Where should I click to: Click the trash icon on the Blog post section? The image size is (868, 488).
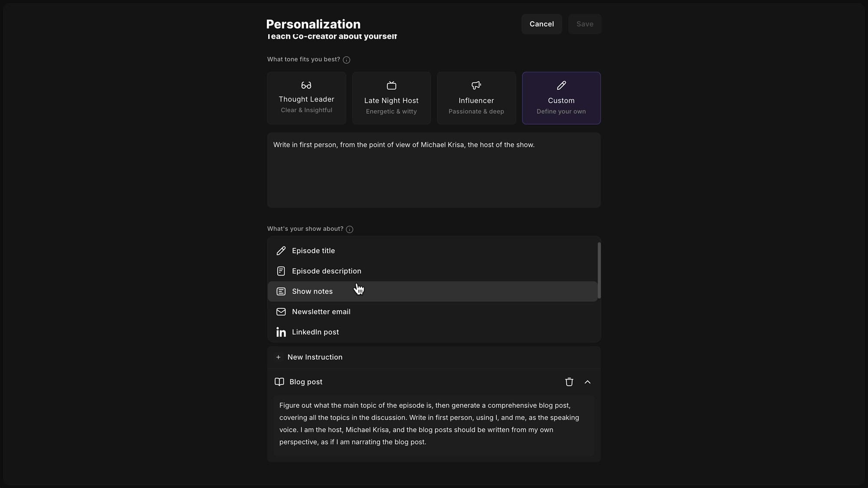click(569, 382)
